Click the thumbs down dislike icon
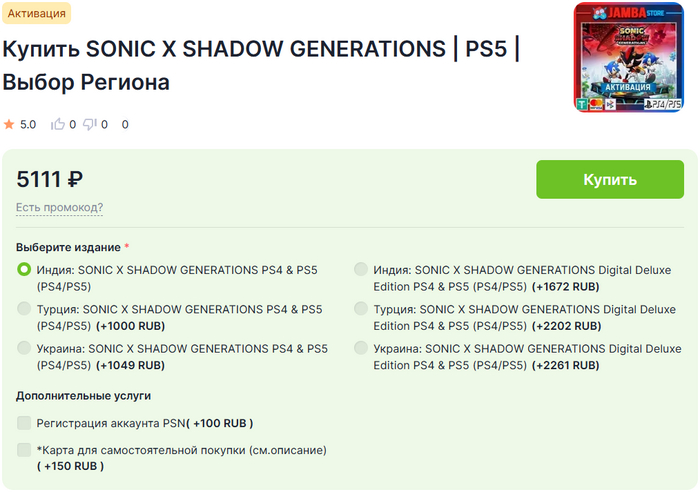Viewport: 700px width, 492px height. tap(90, 125)
